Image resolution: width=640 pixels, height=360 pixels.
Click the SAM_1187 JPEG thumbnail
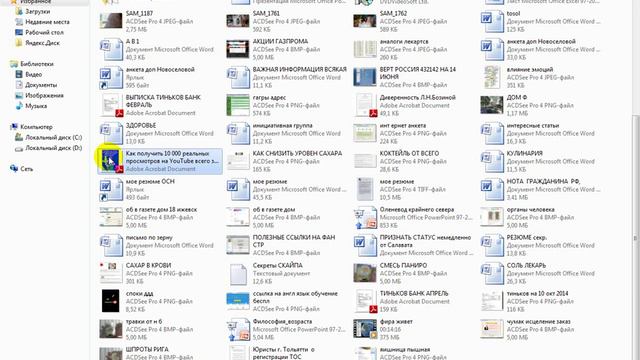(111, 21)
